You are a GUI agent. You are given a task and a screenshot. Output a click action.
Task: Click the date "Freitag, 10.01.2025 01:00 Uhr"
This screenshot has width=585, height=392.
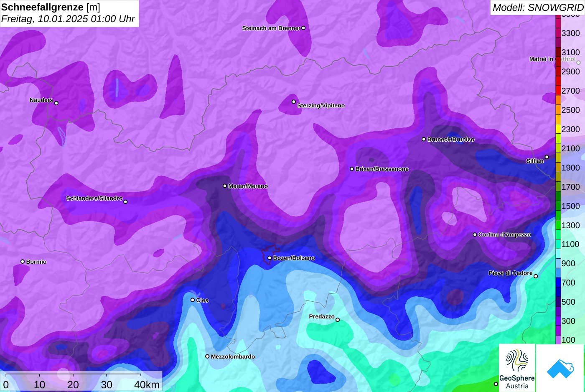pos(68,19)
